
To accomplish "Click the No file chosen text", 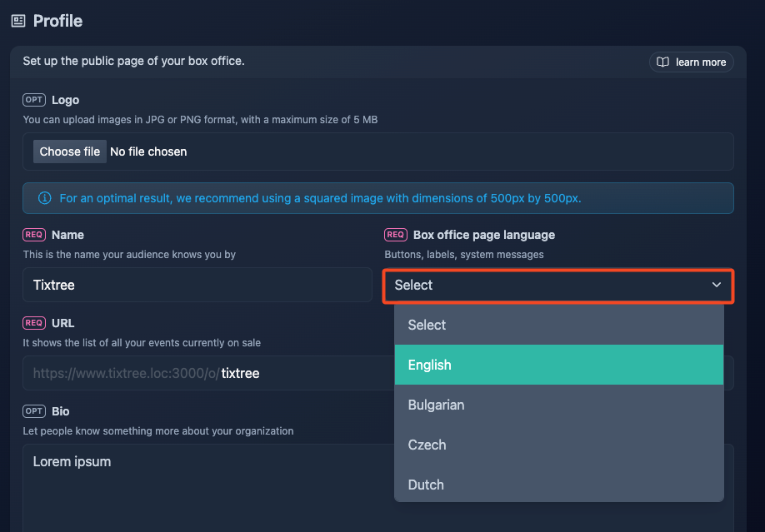I will [x=148, y=152].
